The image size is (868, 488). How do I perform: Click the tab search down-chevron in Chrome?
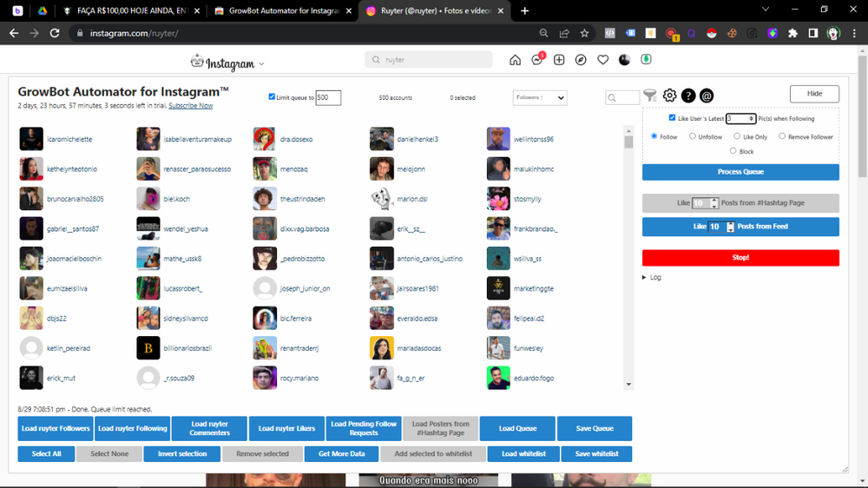click(766, 10)
